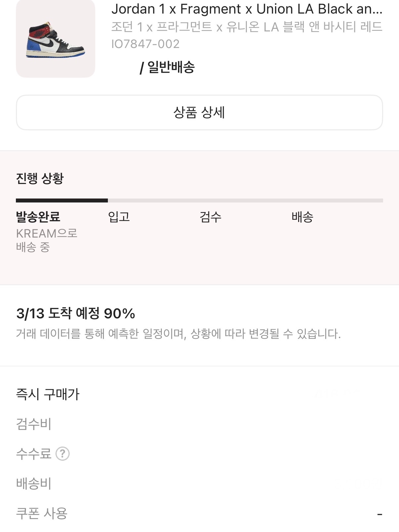Tap the 수수료 label
399x532 pixels.
34,454
